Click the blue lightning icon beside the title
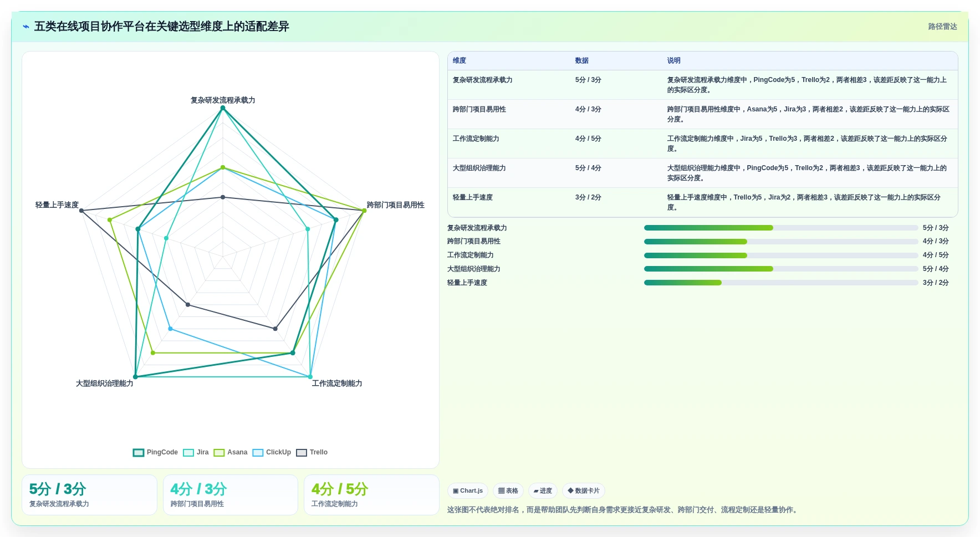The height and width of the screenshot is (537, 980). pyautogui.click(x=26, y=27)
